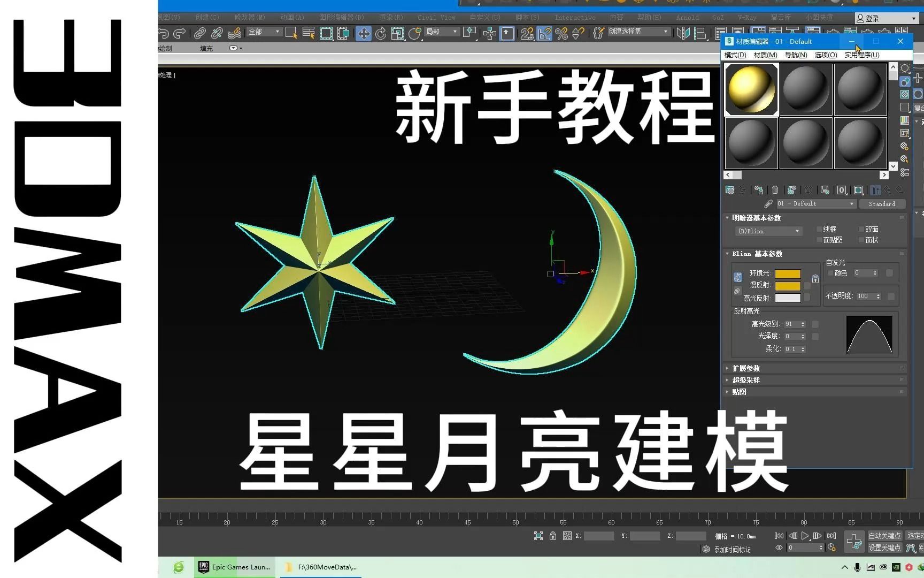Show Shaded Material in Viewport icon
This screenshot has height=578, width=924.
[858, 190]
